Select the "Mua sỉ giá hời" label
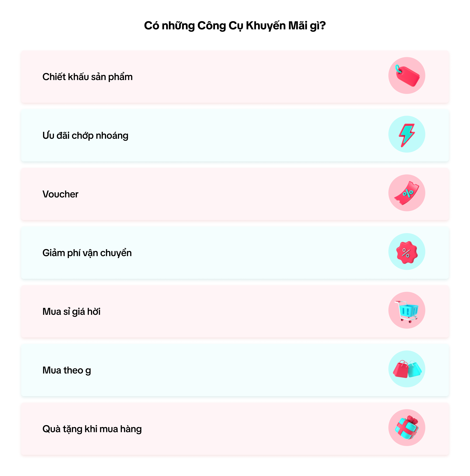Viewport: 470px width, 476px height. pos(71,312)
